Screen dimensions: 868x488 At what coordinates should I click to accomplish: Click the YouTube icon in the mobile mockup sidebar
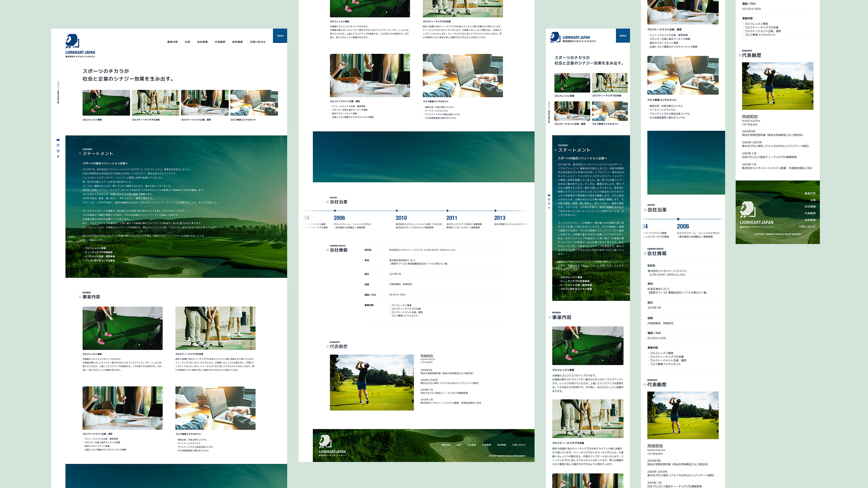549,195
